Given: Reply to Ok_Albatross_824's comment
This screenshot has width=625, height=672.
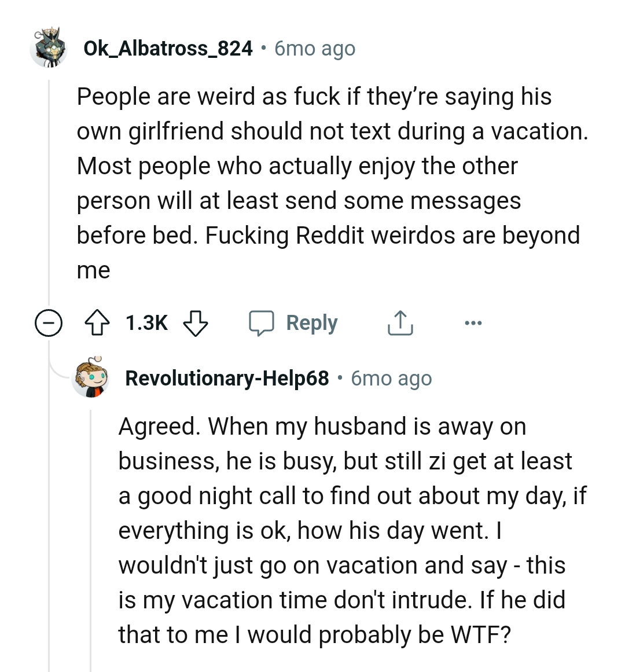Looking at the screenshot, I should pyautogui.click(x=311, y=323).
